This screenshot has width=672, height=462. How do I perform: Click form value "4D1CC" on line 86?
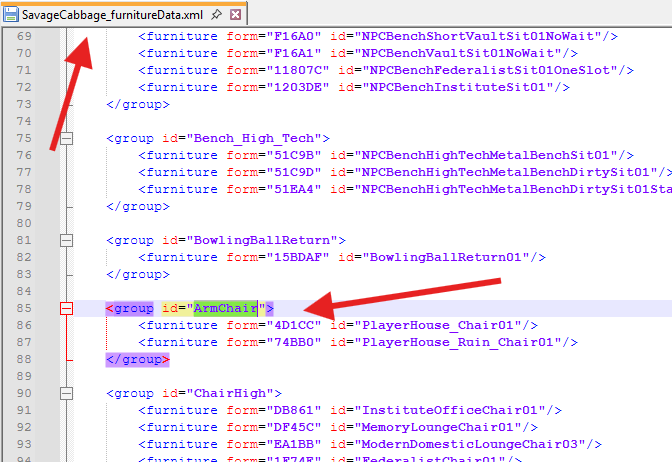coord(294,325)
